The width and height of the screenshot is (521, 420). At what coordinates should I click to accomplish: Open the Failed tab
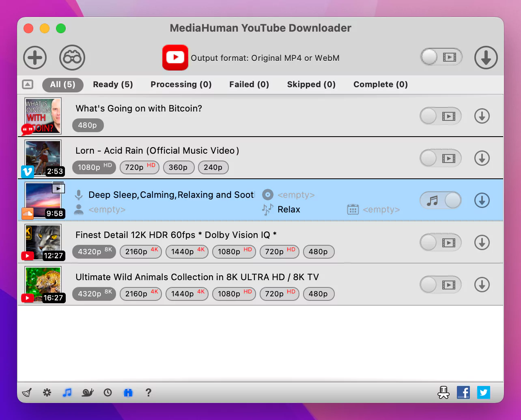click(249, 84)
